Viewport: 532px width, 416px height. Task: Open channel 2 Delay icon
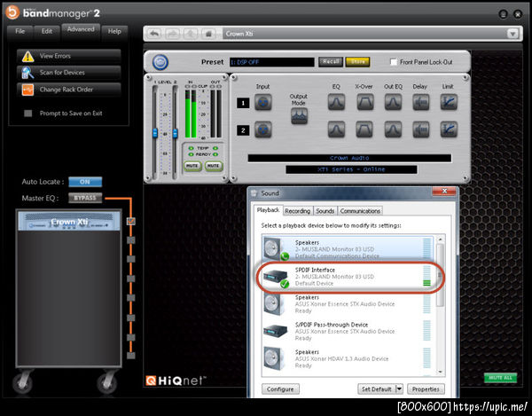click(x=420, y=130)
